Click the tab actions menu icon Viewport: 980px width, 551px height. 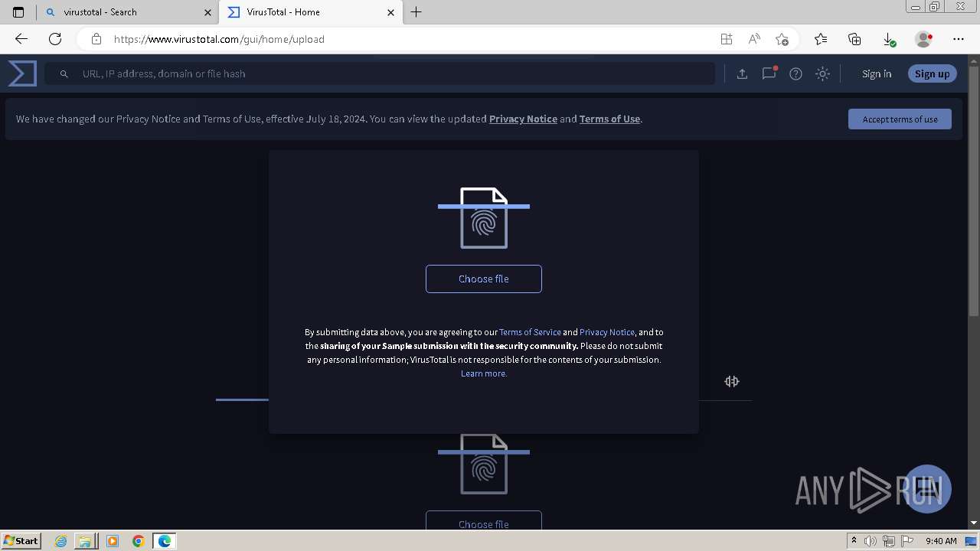(x=18, y=12)
